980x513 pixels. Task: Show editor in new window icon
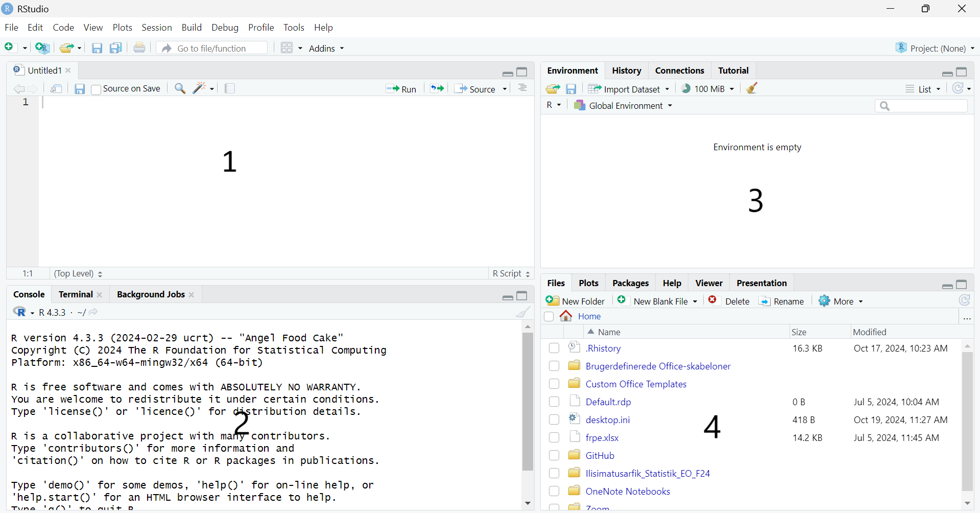[56, 88]
